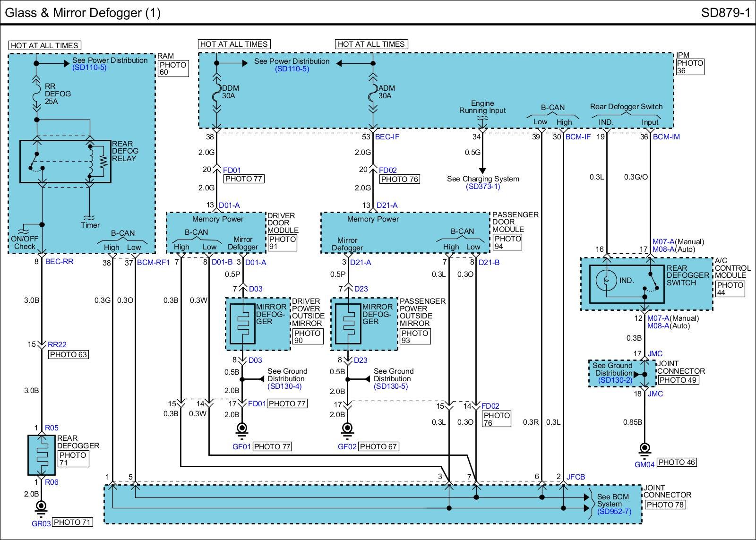Open the SD373-1 charging system link

coord(483,187)
